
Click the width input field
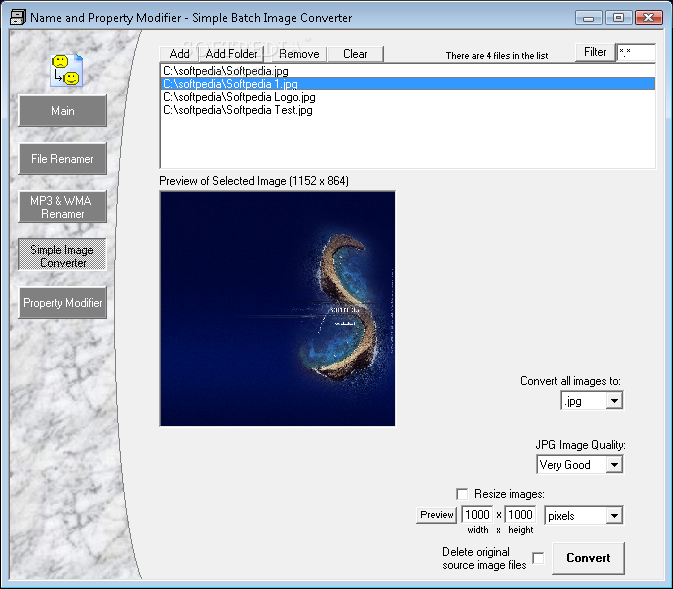click(477, 515)
